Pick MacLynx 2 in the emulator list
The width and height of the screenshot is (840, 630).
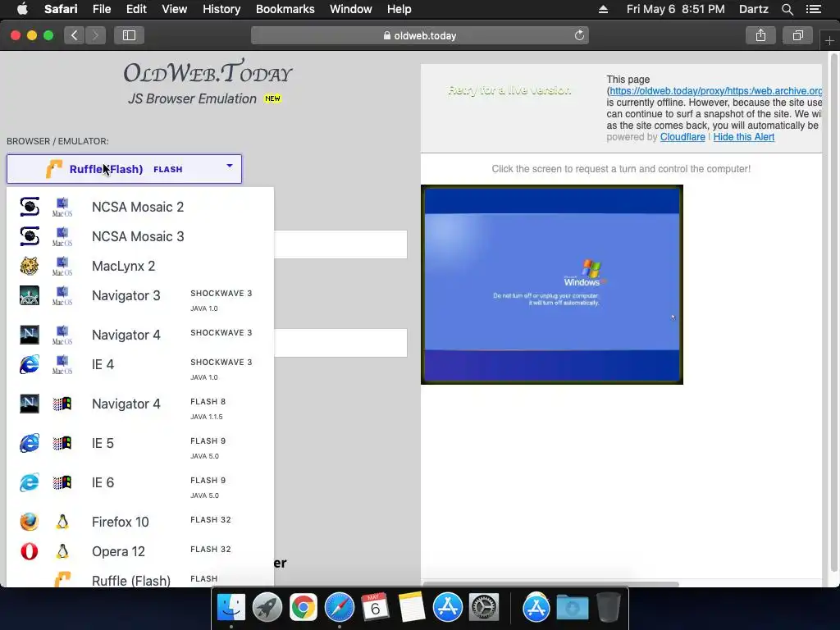pyautogui.click(x=139, y=266)
